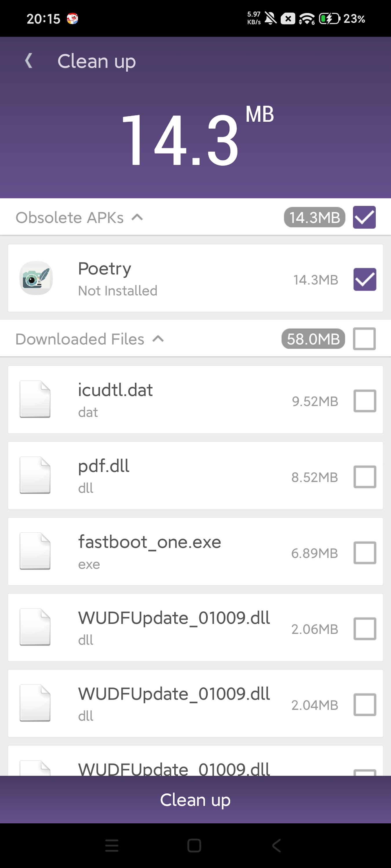The height and width of the screenshot is (868, 391).
Task: Open Android recent apps menu icon
Action: tap(112, 845)
